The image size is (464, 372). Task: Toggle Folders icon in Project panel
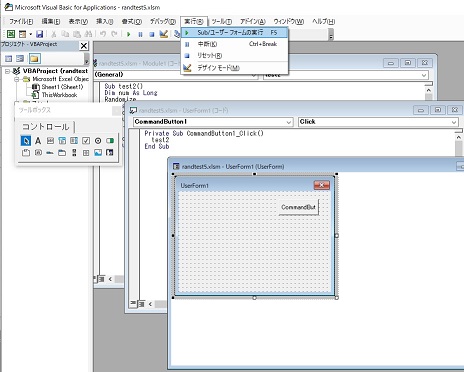[34, 59]
